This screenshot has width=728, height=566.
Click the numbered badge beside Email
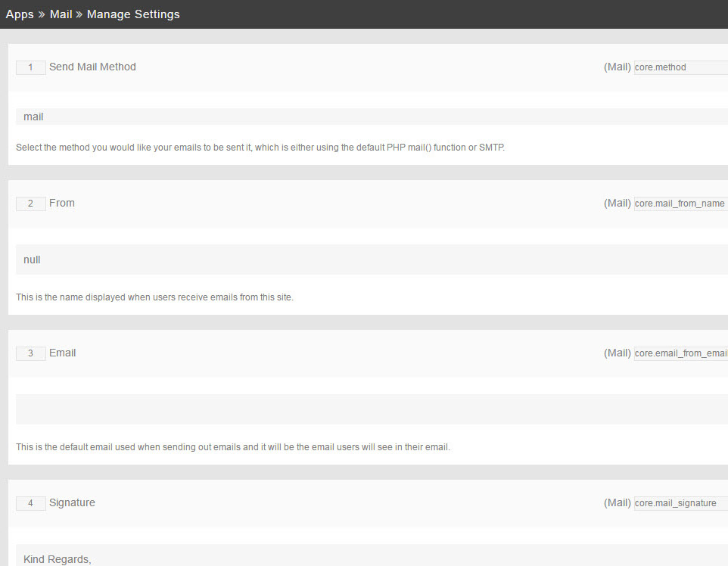(30, 353)
